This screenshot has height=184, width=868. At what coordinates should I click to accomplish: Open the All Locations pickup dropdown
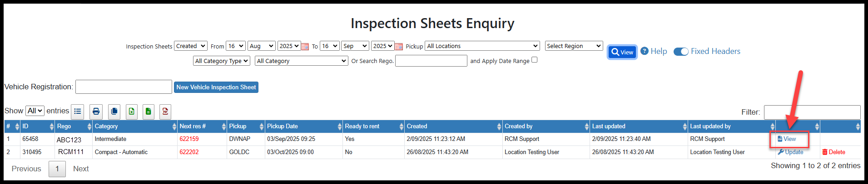pyautogui.click(x=482, y=46)
